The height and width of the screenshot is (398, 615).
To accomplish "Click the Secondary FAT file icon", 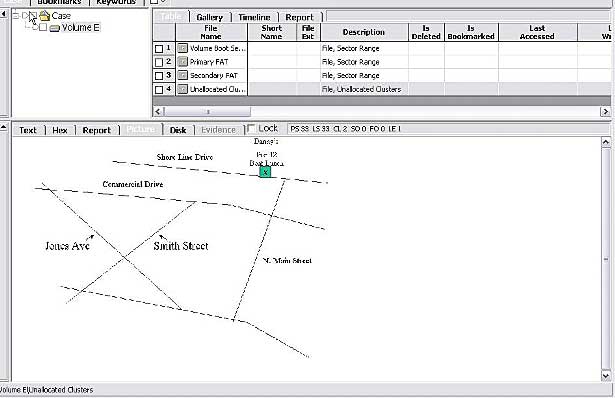I will [x=182, y=75].
